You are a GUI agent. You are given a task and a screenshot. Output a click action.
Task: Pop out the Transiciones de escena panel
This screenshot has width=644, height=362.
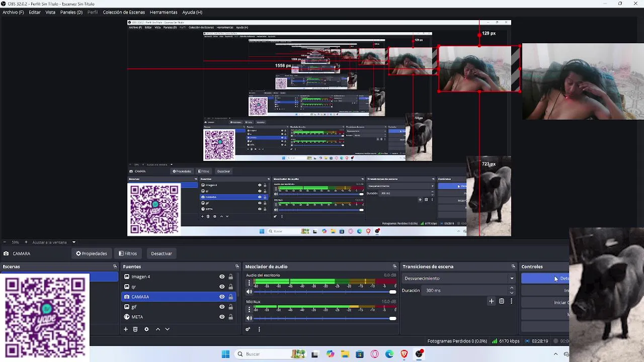pos(513,266)
